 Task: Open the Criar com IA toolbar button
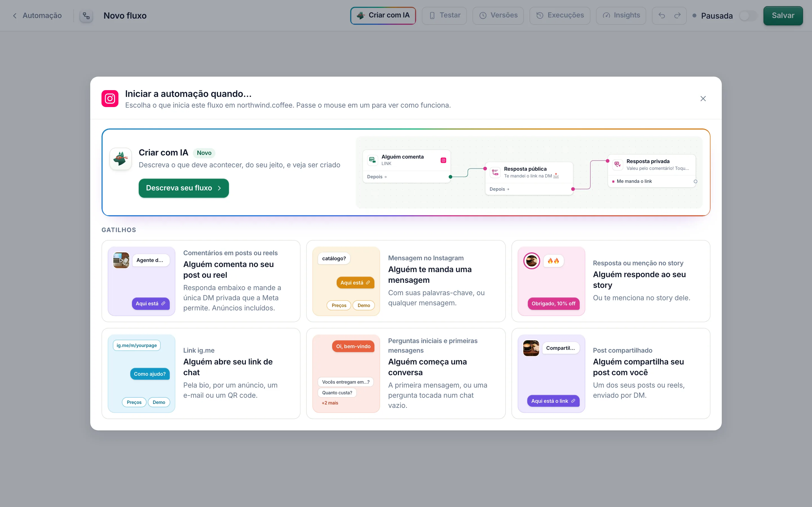click(x=383, y=15)
